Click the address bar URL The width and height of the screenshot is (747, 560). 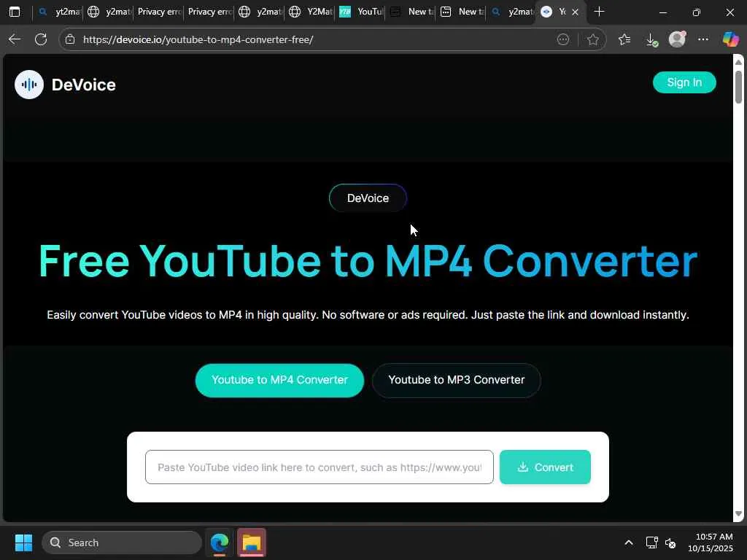pos(198,39)
